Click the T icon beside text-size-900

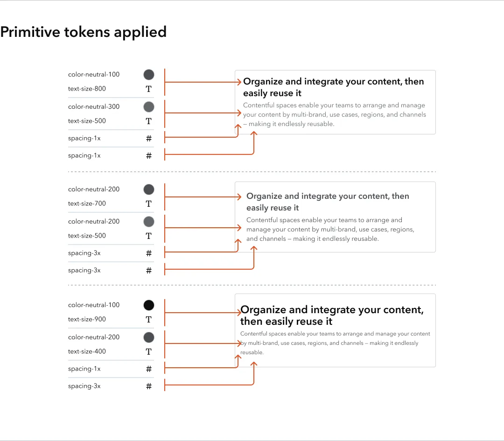coord(148,320)
